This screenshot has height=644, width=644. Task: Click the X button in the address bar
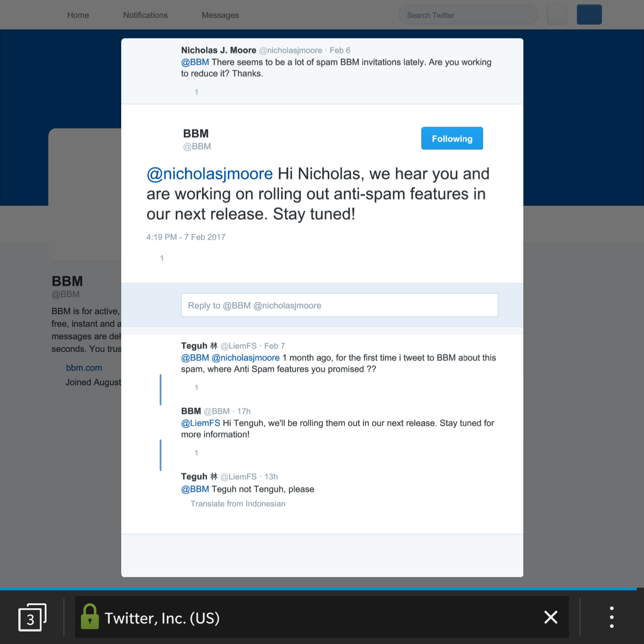point(551,617)
